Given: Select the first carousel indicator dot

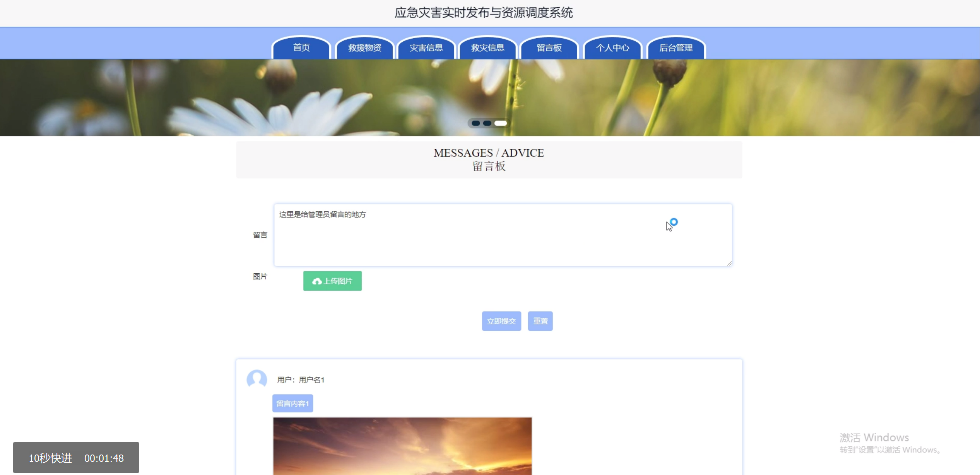Looking at the screenshot, I should (476, 123).
